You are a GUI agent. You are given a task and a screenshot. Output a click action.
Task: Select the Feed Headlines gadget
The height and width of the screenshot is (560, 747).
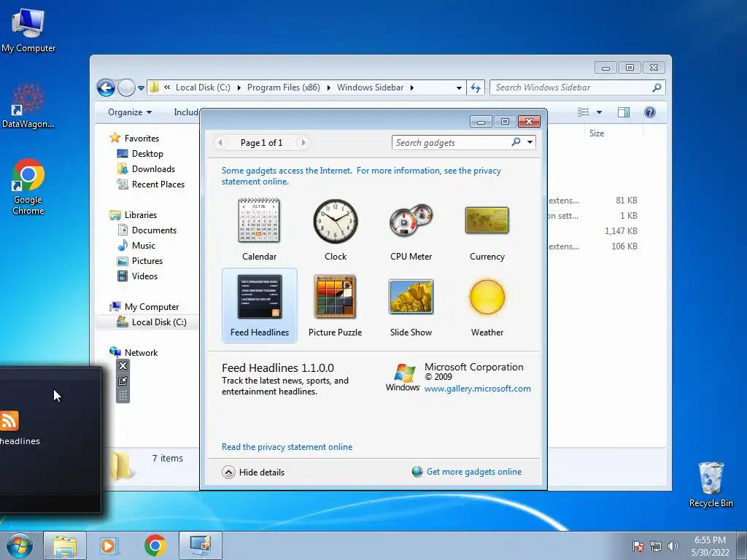[260, 306]
